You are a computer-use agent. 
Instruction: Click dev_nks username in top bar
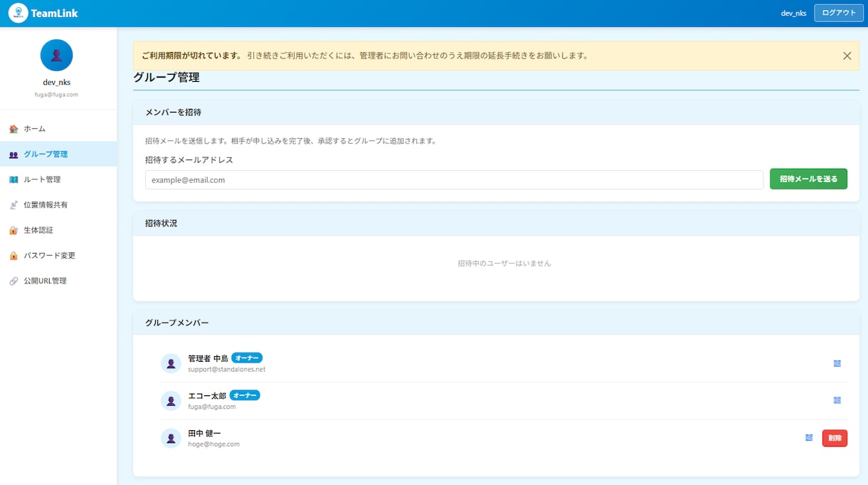pos(793,14)
